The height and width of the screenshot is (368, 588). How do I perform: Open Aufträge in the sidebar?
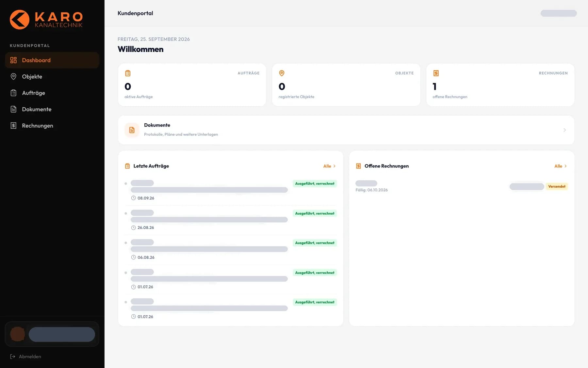pos(52,93)
